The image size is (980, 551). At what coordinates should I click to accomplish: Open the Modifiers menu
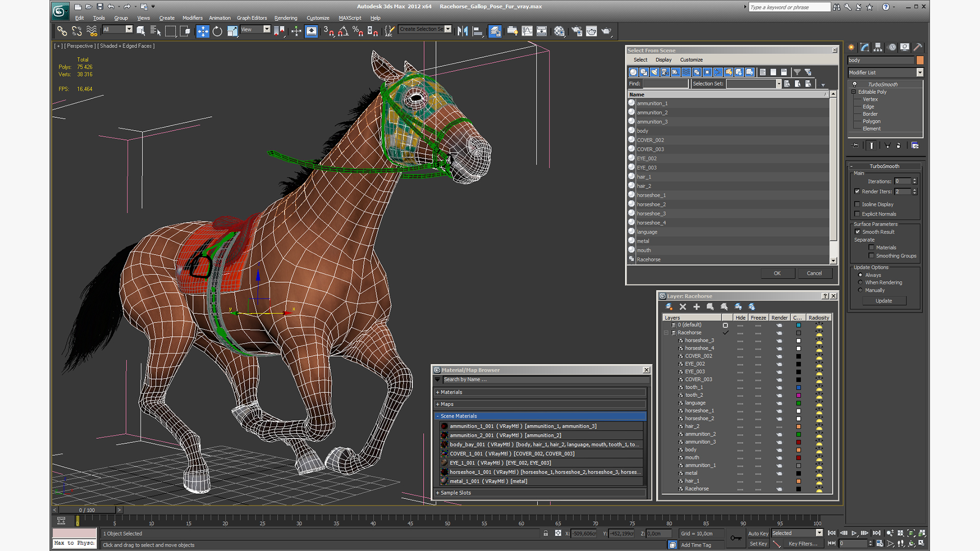pos(192,18)
